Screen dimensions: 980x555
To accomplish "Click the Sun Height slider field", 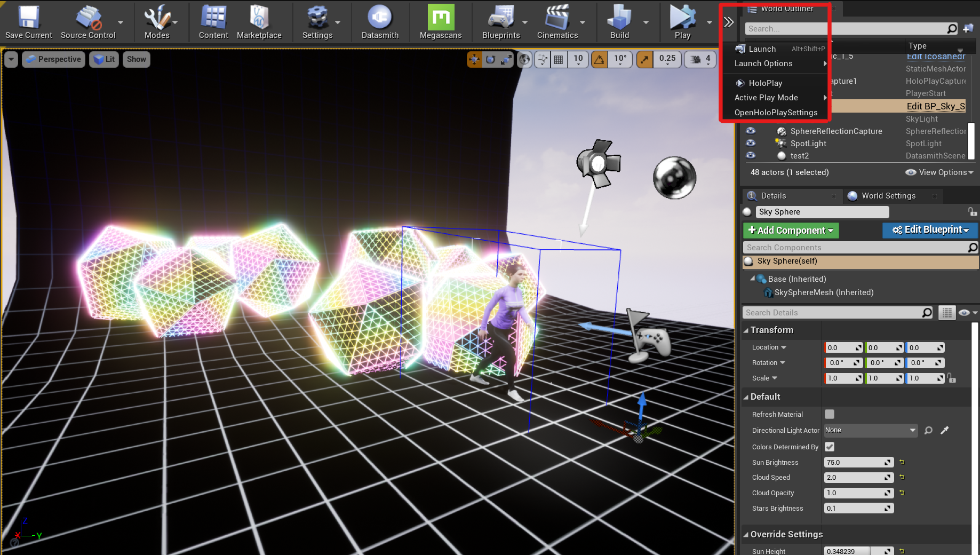I will pos(852,551).
